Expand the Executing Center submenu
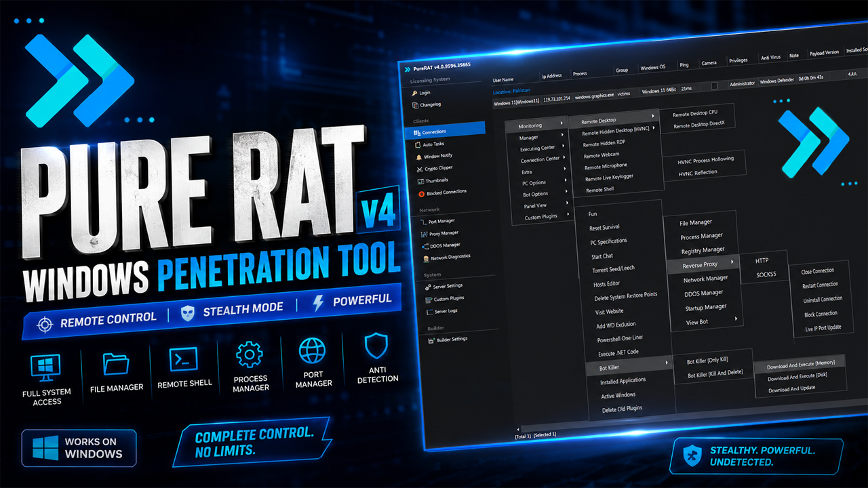Screen dimensions: 868x488 pos(539,148)
